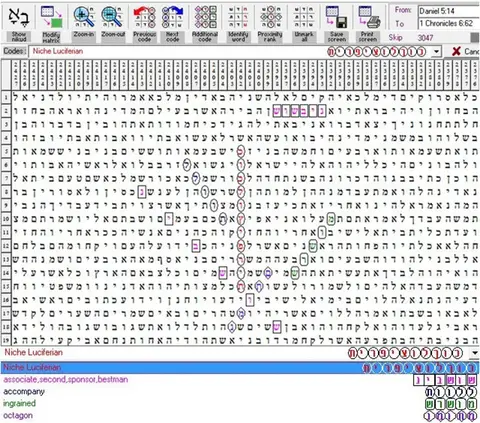This screenshot has height=423, width=480.
Task: Click the Save screen icon
Action: 337,17
